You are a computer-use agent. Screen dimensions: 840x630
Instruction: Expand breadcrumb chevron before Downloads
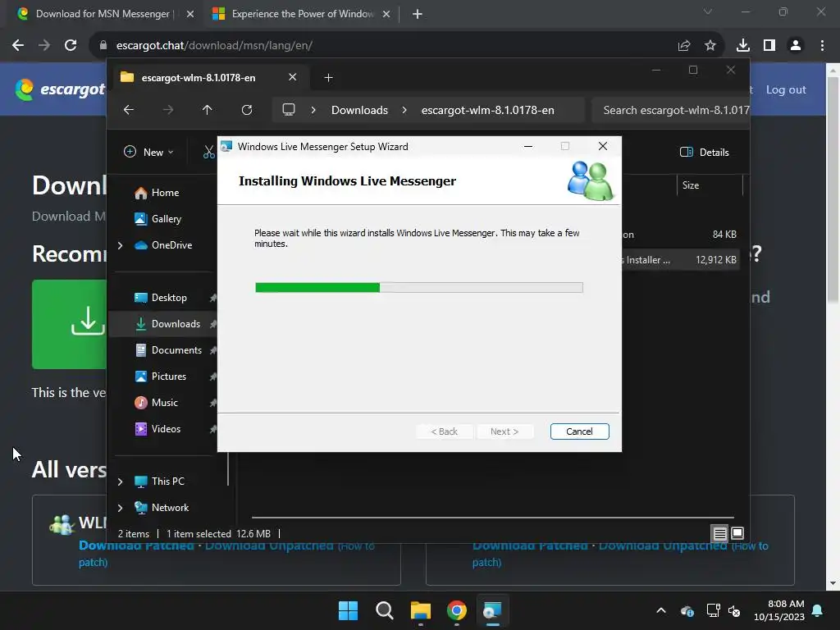313,110
